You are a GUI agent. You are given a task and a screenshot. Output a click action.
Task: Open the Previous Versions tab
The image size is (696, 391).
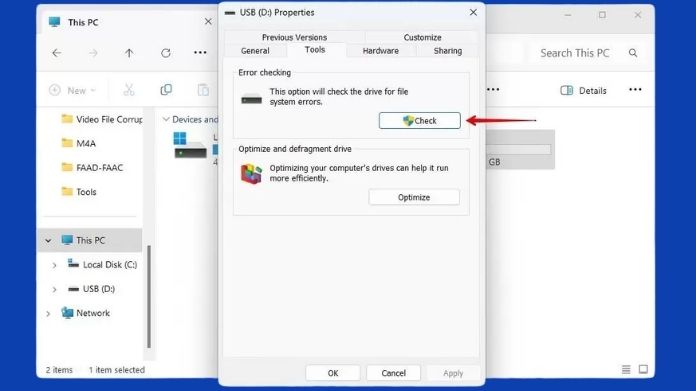tap(294, 37)
